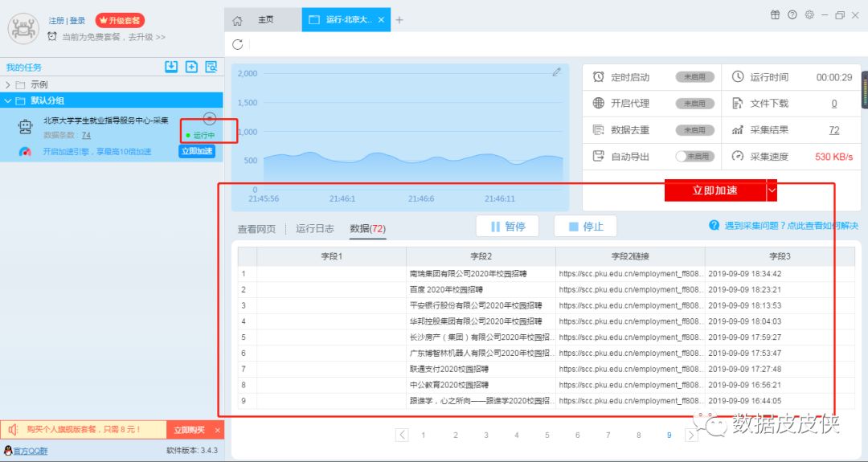Click the import task icon in 我的任务 header
Image resolution: width=868 pixels, height=462 pixels.
coord(171,67)
